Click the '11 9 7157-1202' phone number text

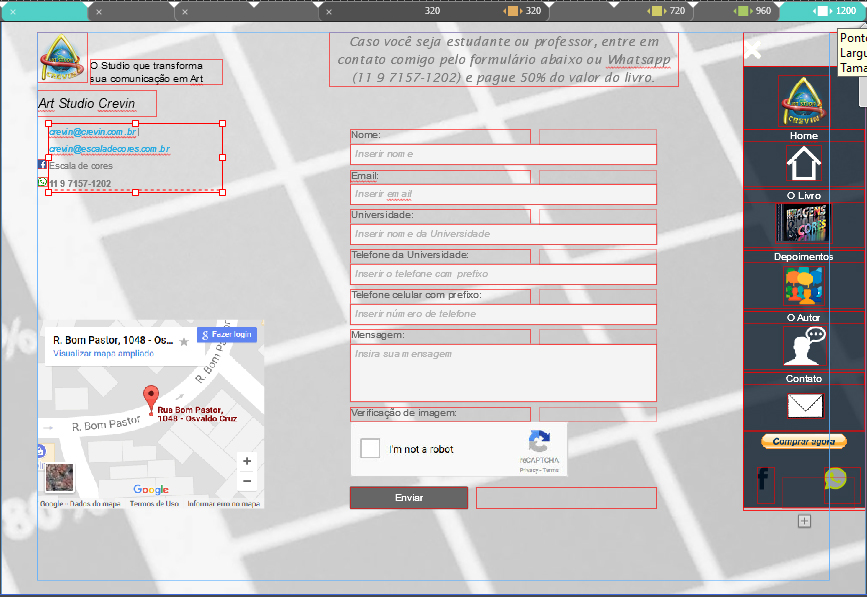pos(80,184)
